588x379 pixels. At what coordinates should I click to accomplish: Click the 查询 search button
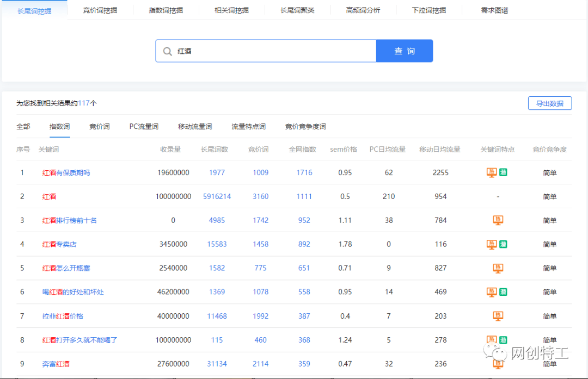tap(405, 51)
